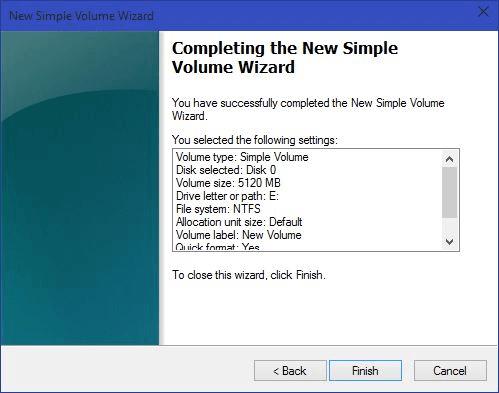
Task: Click the settings list scroll up arrow
Action: pos(449,159)
